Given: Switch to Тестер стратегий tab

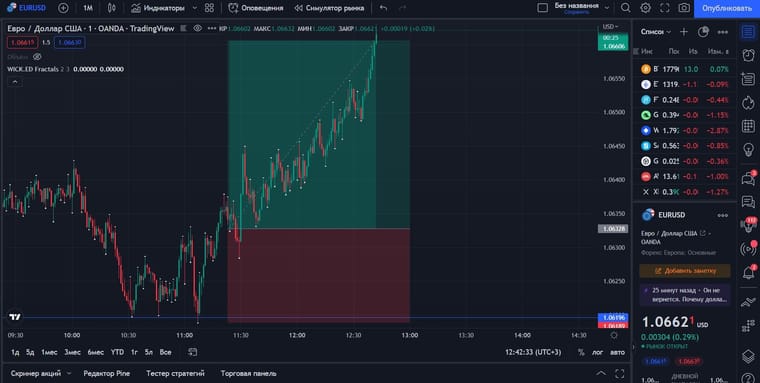Looking at the screenshot, I should [x=175, y=373].
